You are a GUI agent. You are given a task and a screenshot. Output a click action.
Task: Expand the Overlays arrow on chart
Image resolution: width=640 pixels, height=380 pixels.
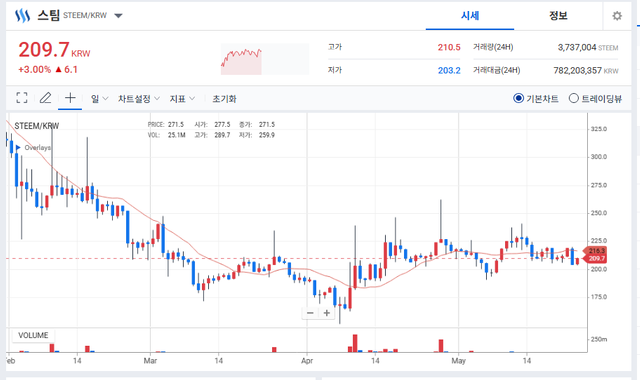tap(18, 147)
